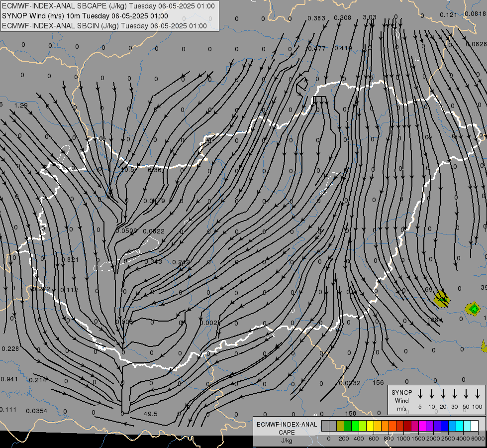The height and width of the screenshot is (448, 487).
Task: Click the wind arrow above 5 m/s
Action: click(x=420, y=394)
